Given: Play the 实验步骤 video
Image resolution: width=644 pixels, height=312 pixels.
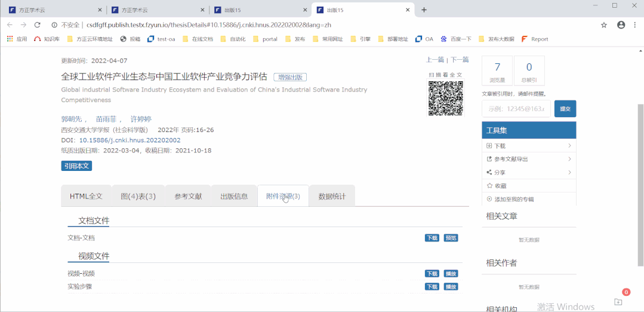Looking at the screenshot, I should [x=451, y=286].
